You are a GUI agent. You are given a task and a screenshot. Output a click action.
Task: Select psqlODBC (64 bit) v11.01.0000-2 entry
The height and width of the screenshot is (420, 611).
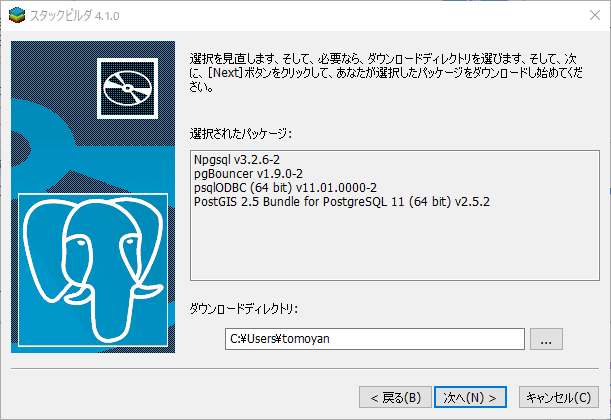click(285, 188)
